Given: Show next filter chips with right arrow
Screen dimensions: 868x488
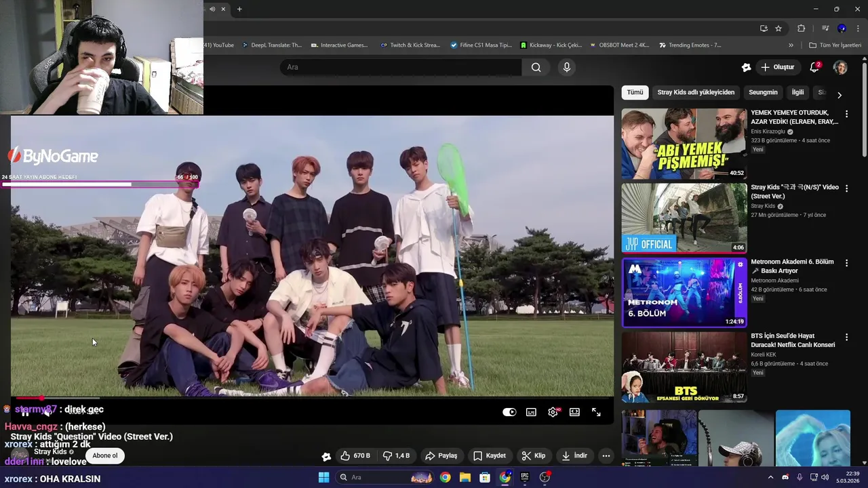Looking at the screenshot, I should pyautogui.click(x=840, y=95).
